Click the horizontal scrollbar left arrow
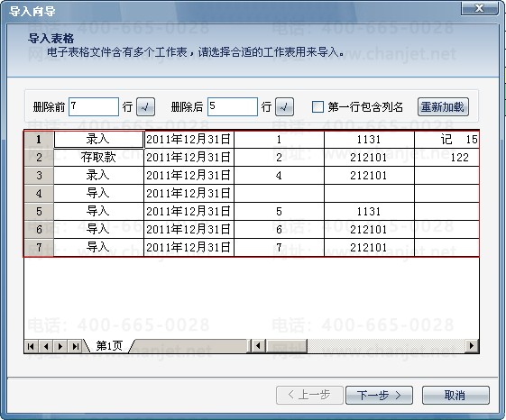 click(x=258, y=346)
